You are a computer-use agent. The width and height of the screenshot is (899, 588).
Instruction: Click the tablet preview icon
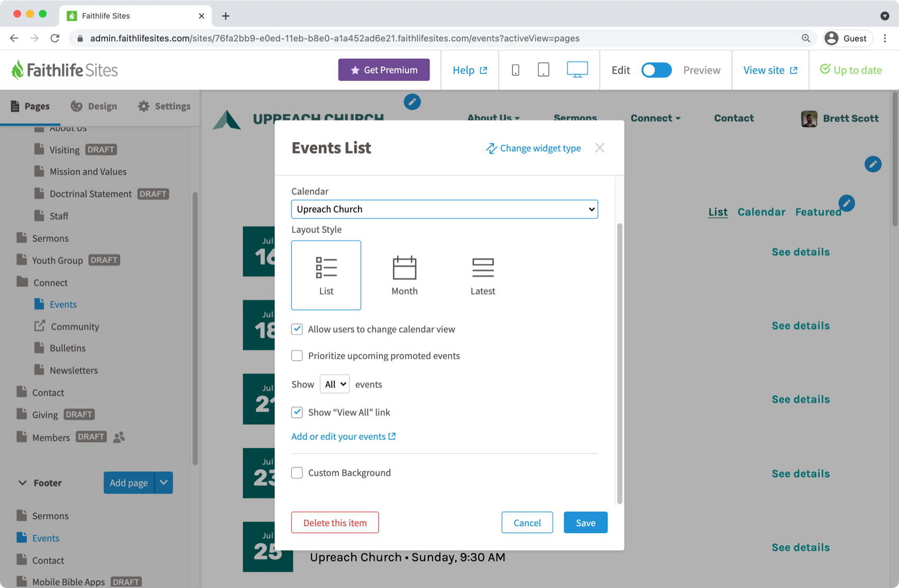(x=543, y=70)
